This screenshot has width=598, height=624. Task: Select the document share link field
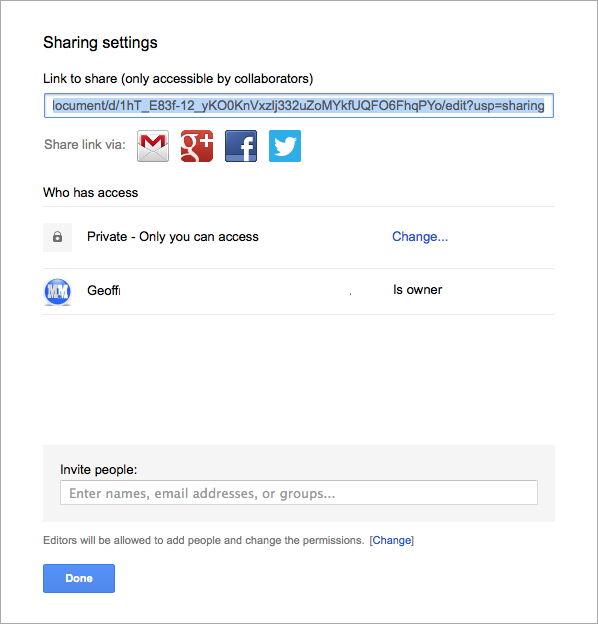(x=299, y=105)
